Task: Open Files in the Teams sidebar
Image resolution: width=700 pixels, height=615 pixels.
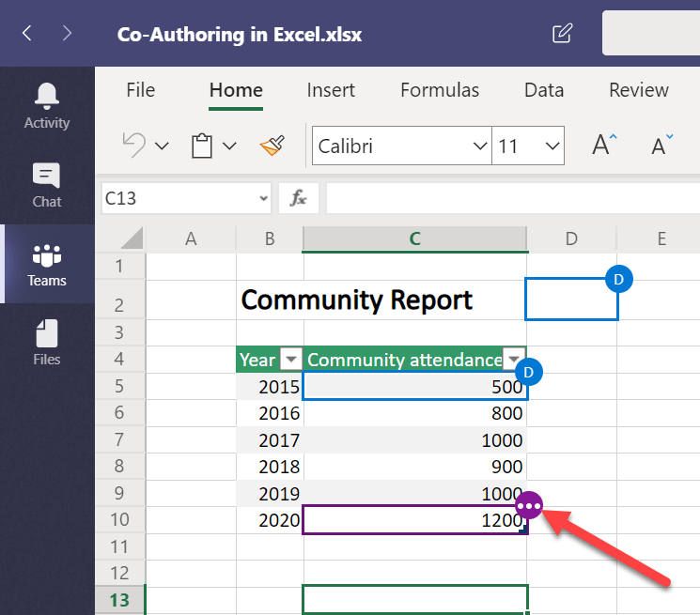Action: pos(47,343)
